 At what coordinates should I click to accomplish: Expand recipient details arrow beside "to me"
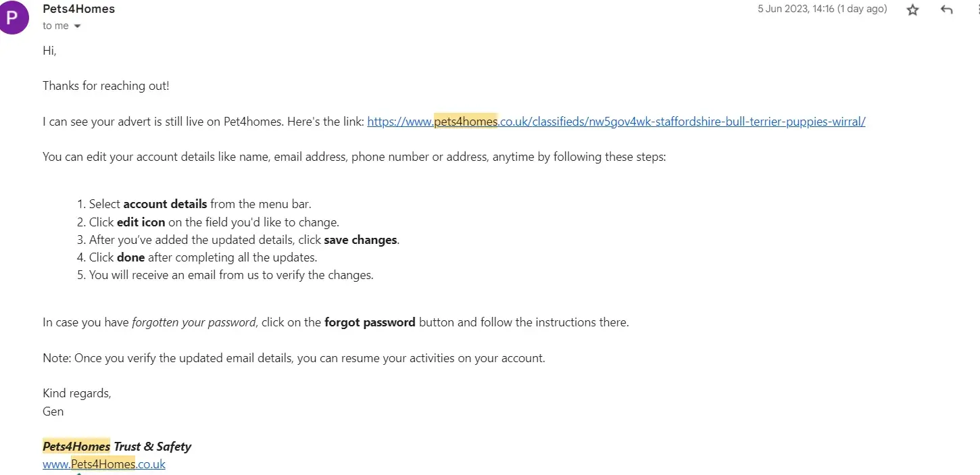pos(77,26)
